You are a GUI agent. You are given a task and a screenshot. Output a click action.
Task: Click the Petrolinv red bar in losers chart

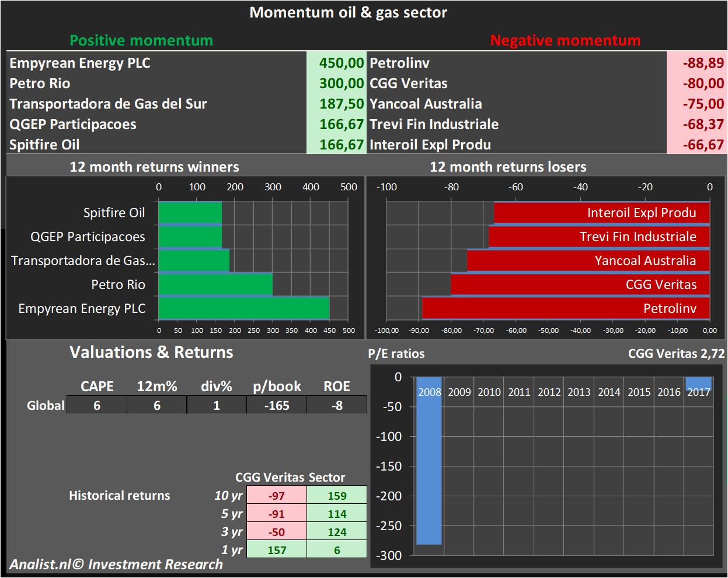pyautogui.click(x=565, y=308)
